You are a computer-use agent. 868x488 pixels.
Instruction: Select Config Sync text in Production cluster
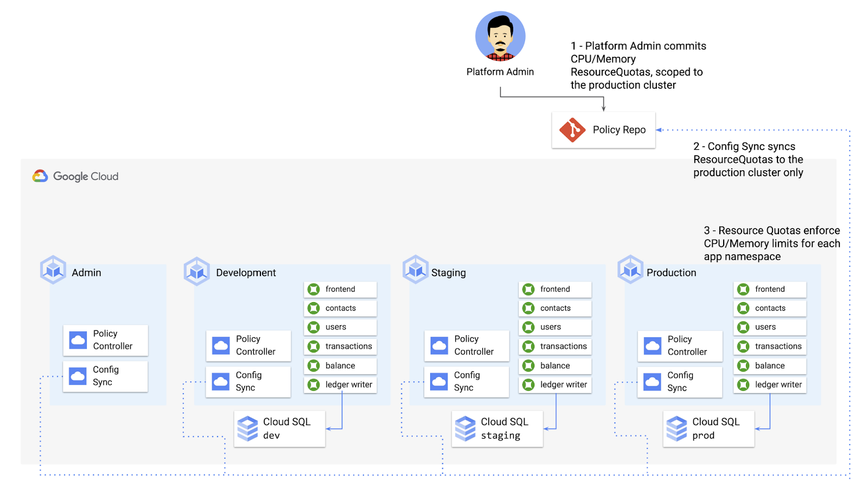pyautogui.click(x=680, y=382)
